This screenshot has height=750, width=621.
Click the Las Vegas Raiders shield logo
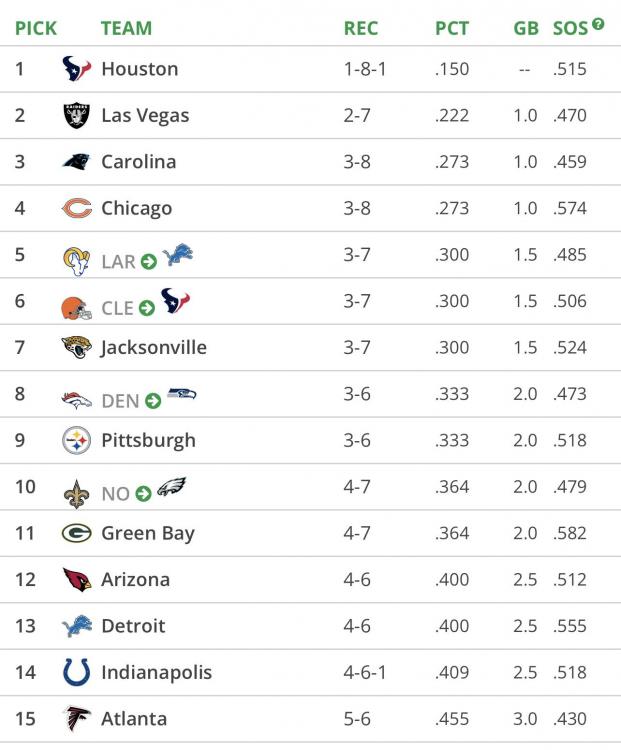coord(76,116)
